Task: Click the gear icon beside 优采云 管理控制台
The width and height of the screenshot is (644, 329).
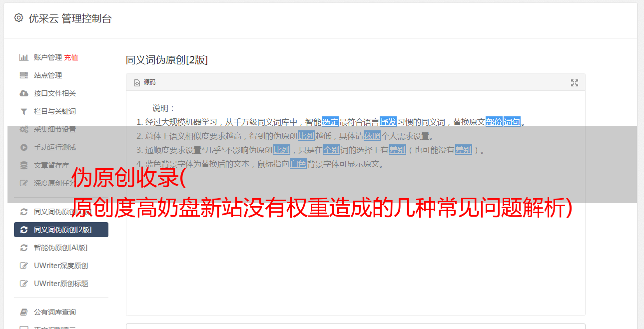Action: 18,18
